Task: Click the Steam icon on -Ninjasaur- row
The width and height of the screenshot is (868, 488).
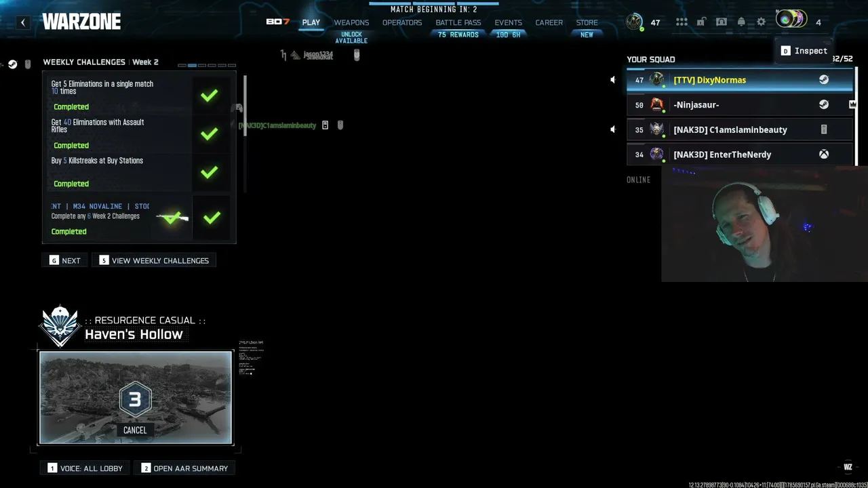Action: point(824,104)
